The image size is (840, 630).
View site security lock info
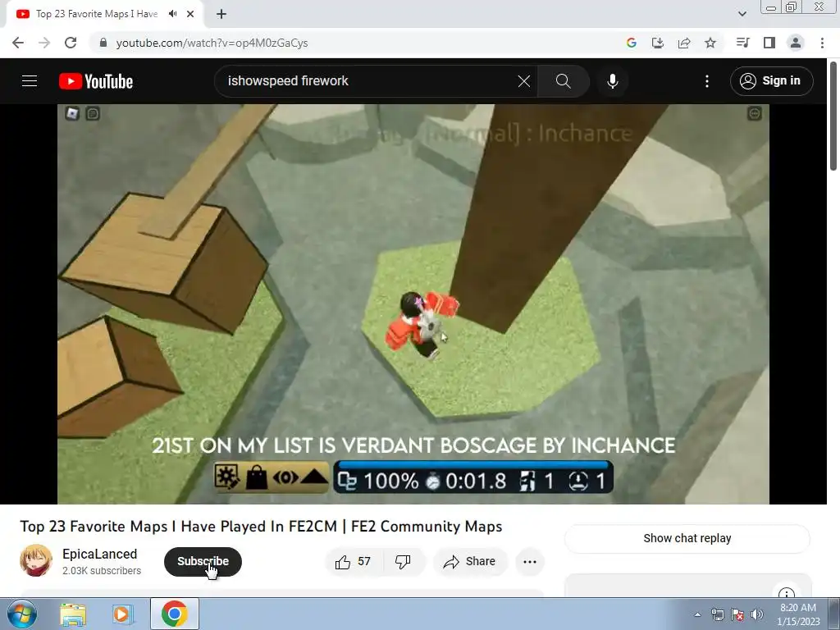(x=103, y=43)
